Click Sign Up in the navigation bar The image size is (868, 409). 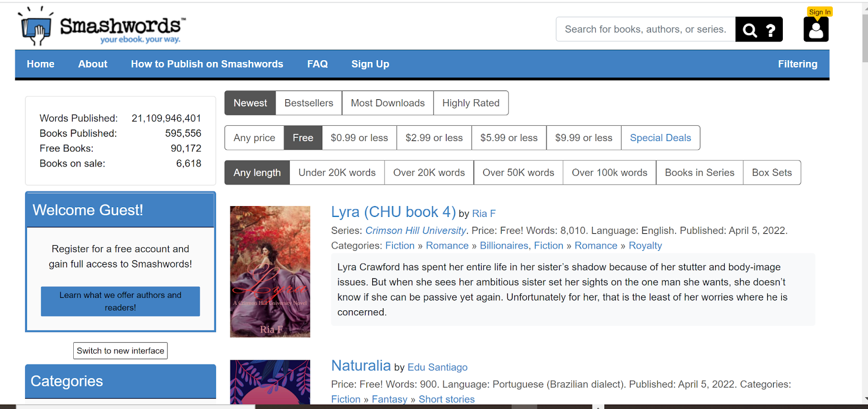(370, 64)
